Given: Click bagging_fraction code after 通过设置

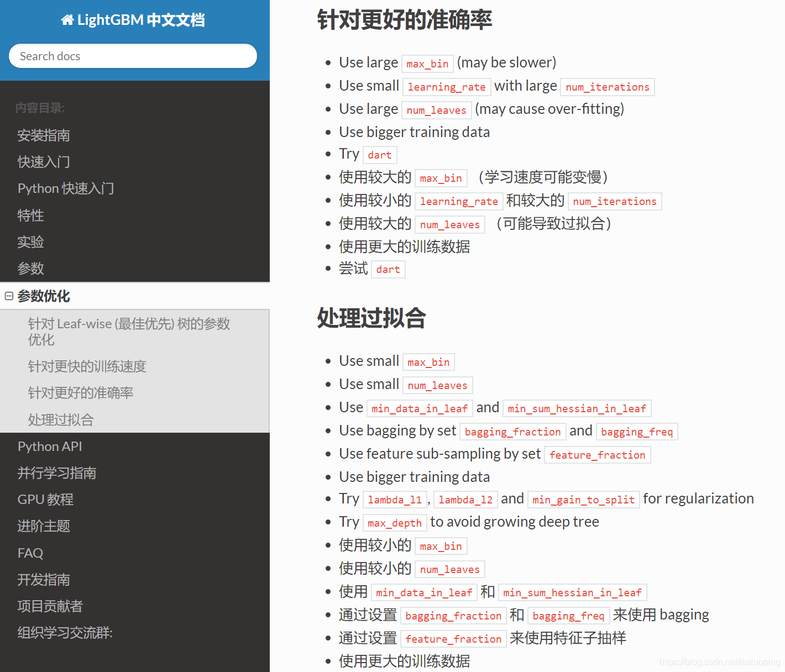Looking at the screenshot, I should [453, 616].
